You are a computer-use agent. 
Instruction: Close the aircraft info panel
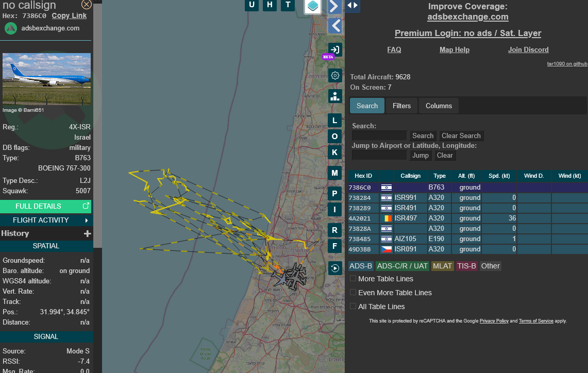coord(86,4)
